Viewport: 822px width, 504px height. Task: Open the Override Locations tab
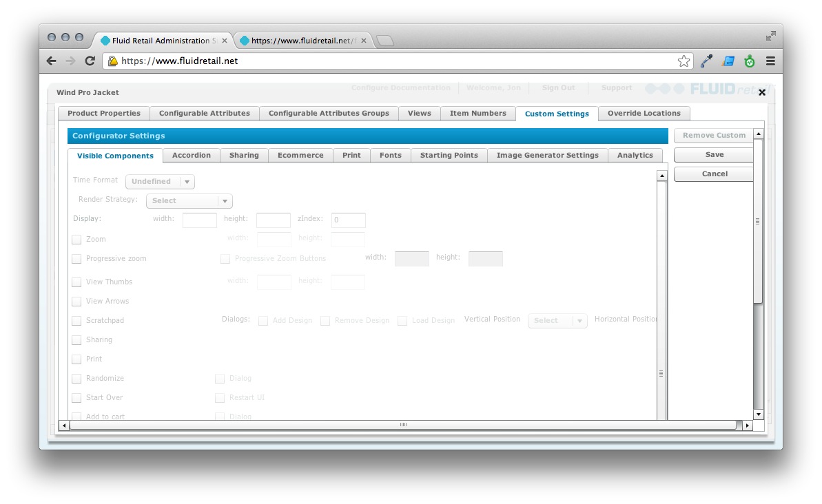click(x=644, y=114)
